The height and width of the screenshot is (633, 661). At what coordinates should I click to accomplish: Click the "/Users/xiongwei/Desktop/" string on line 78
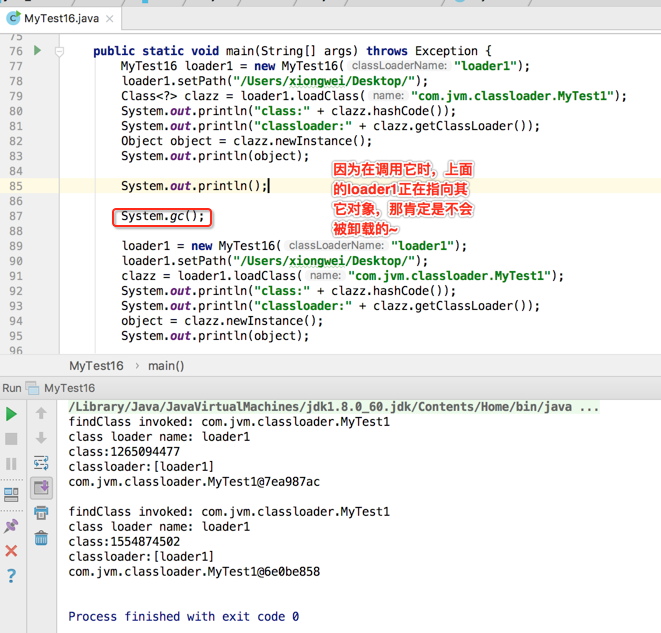324,81
